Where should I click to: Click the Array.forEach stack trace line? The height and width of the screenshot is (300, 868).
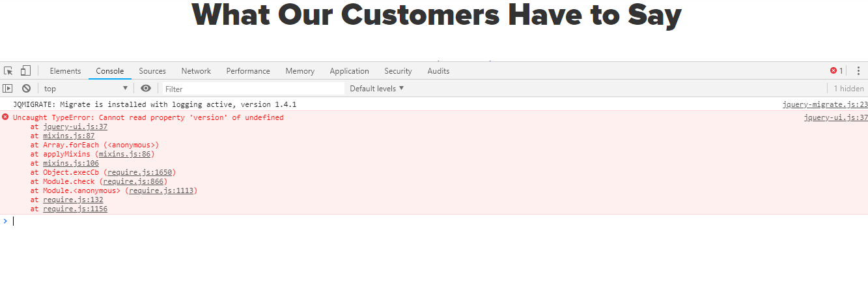94,145
